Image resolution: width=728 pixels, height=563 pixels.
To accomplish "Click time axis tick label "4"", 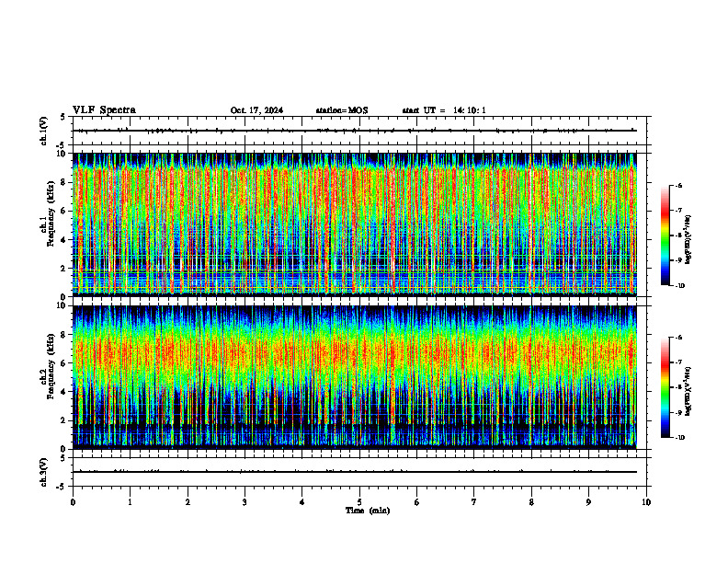I will (x=302, y=502).
